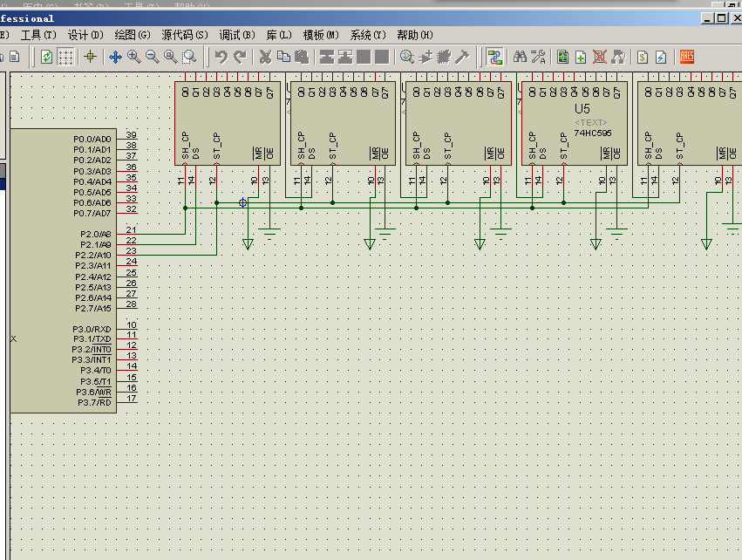Click the Block Move icon

pos(345,58)
